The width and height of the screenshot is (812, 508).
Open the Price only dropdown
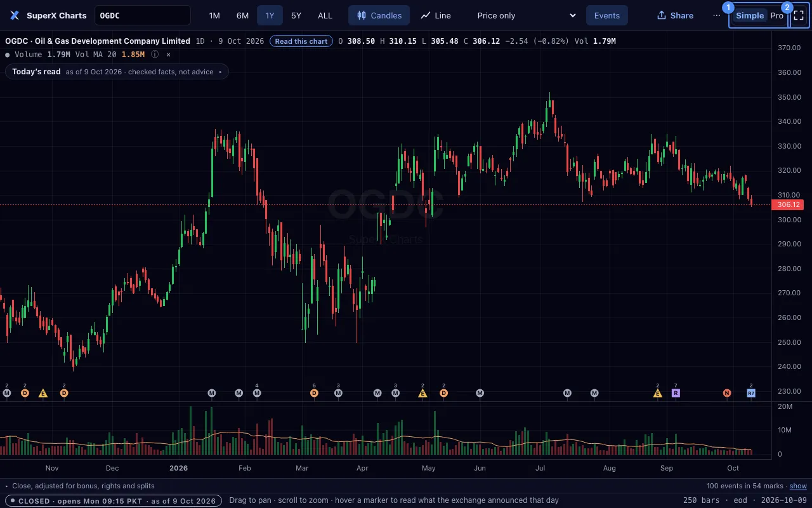pos(526,15)
